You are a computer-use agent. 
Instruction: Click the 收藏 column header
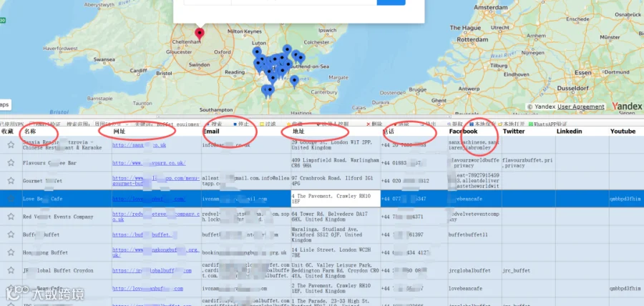pyautogui.click(x=7, y=132)
